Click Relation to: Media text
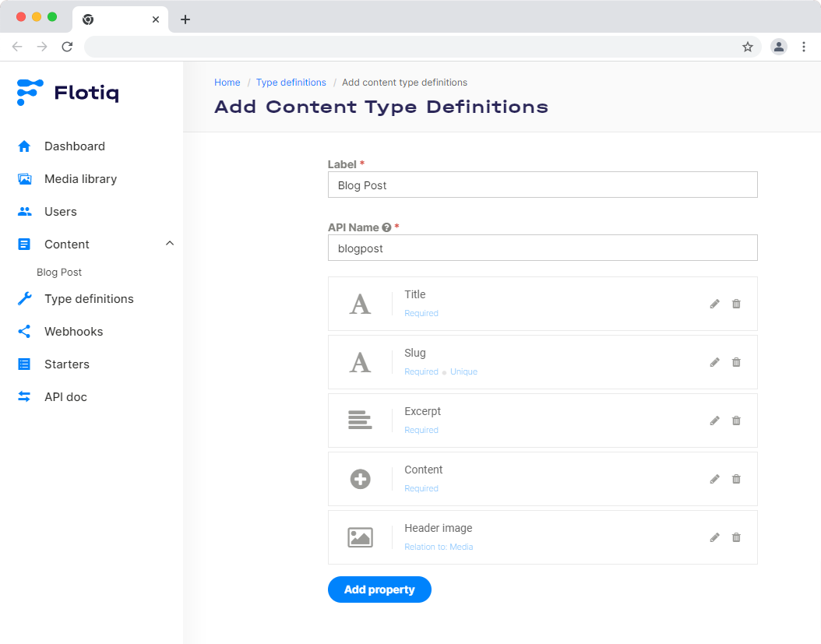The height and width of the screenshot is (644, 821). [x=439, y=547]
